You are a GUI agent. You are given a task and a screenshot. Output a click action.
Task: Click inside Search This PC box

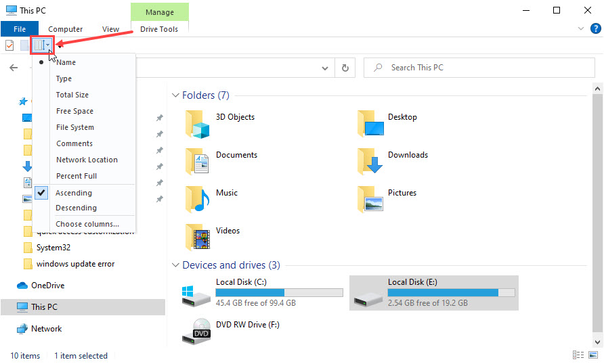[479, 68]
